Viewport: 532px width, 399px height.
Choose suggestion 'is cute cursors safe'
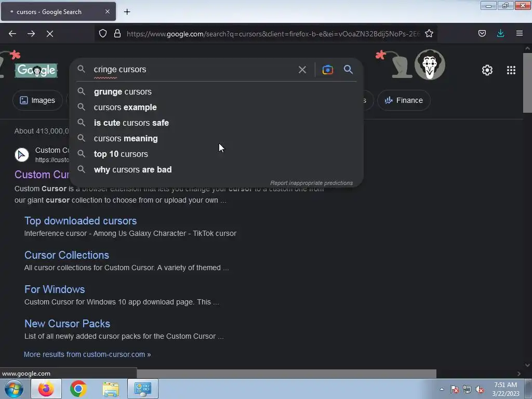[x=217, y=123]
